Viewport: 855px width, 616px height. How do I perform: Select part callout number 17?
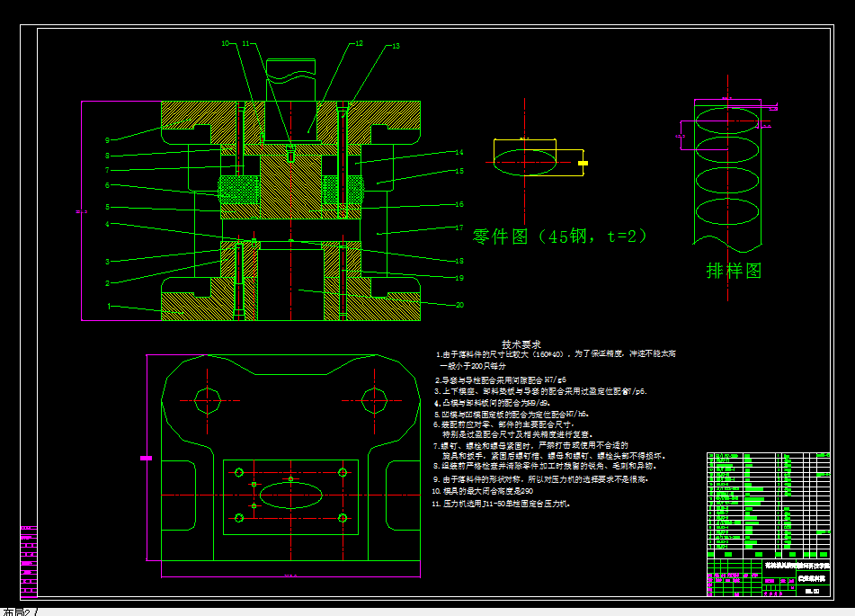(459, 228)
